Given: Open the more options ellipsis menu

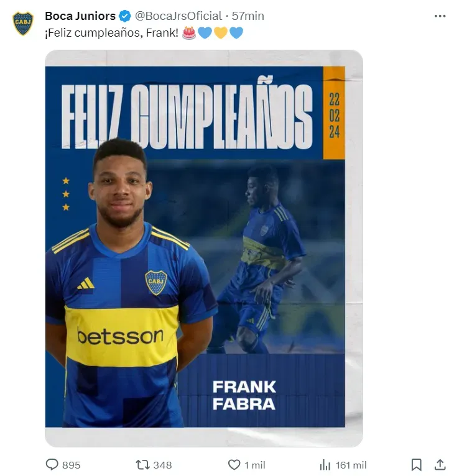Looking at the screenshot, I should pyautogui.click(x=440, y=16).
